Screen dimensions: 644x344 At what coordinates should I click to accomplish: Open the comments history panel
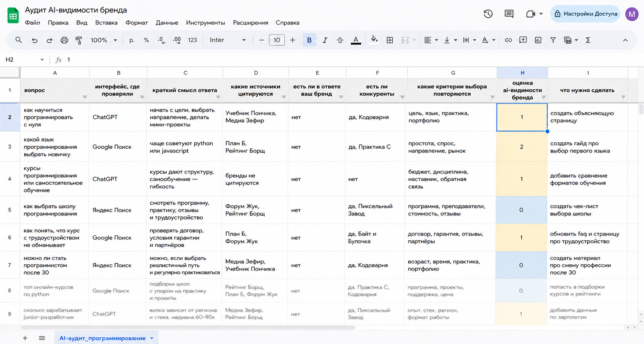tap(509, 14)
